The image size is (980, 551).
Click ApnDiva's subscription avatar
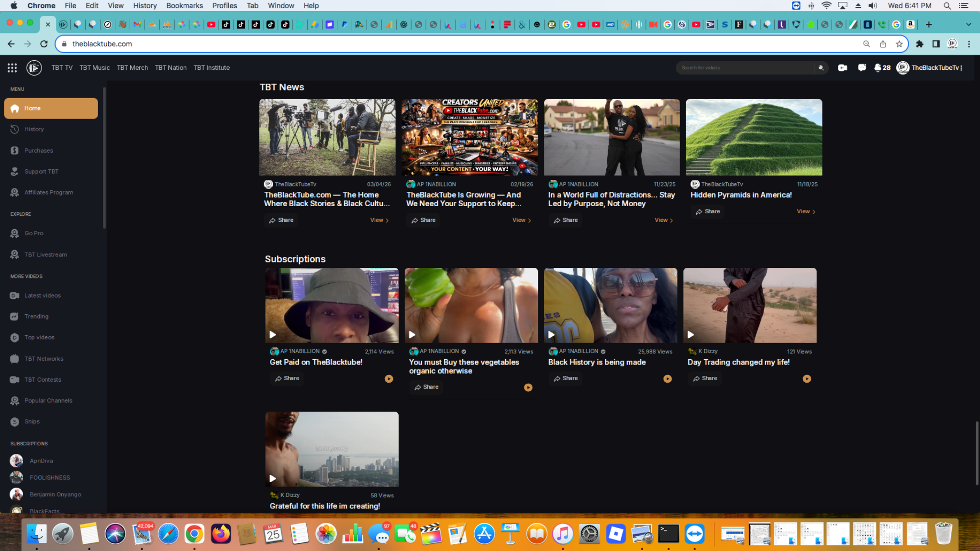pyautogui.click(x=16, y=461)
